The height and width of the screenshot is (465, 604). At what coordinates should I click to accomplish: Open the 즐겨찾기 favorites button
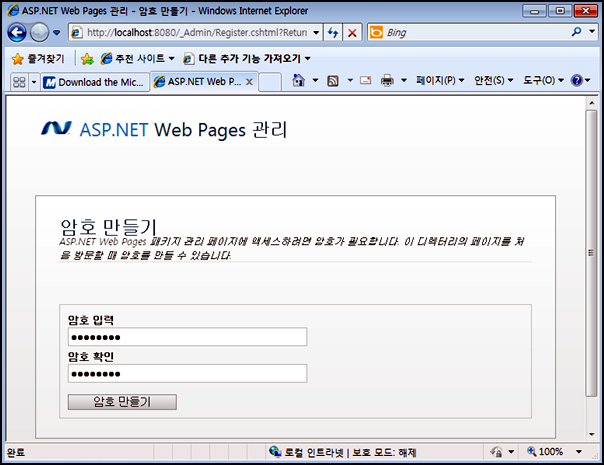pos(38,59)
